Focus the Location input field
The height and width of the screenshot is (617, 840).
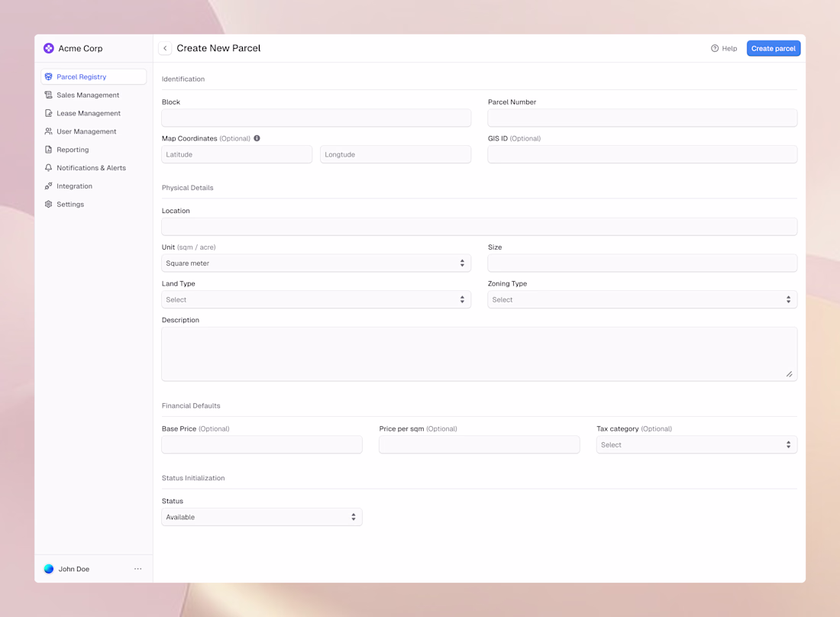click(480, 227)
